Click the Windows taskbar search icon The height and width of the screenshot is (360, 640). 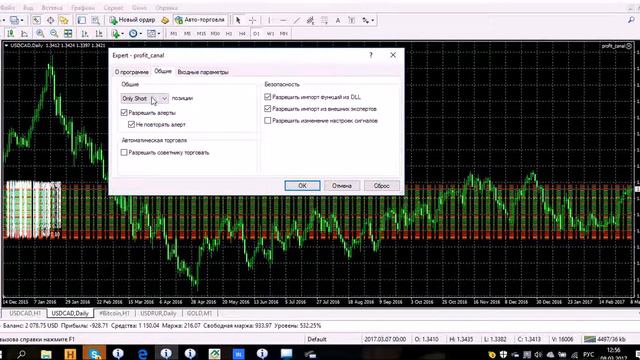point(21,353)
